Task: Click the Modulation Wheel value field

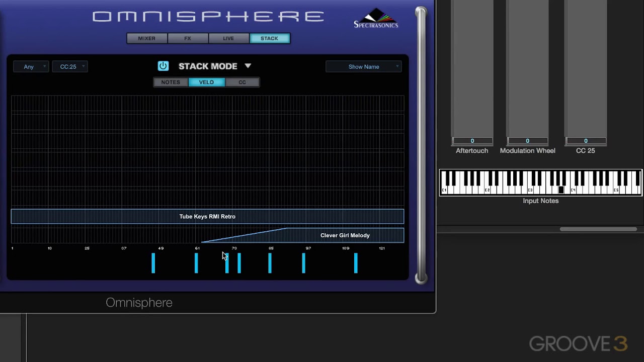Action: tap(527, 141)
